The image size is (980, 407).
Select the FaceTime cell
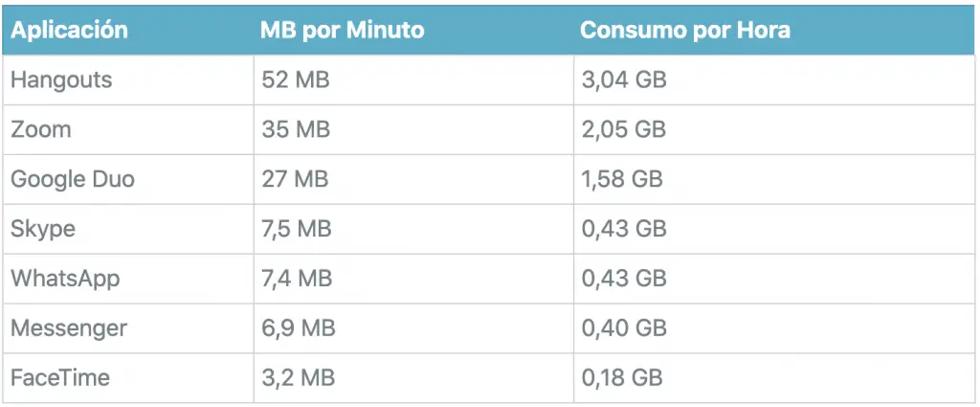tap(60, 377)
